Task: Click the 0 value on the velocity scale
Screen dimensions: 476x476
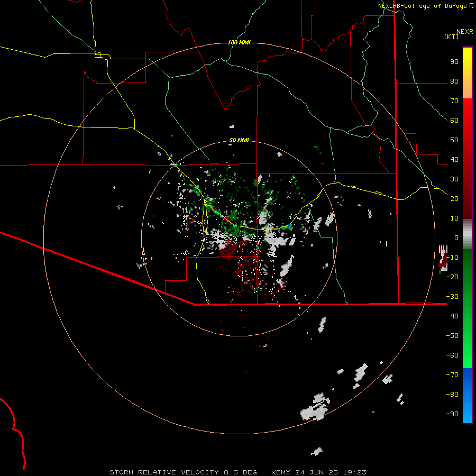Action: pyautogui.click(x=456, y=238)
